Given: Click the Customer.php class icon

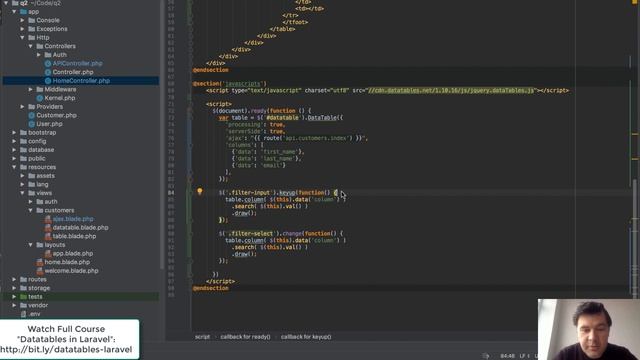Looking at the screenshot, I should 31,115.
